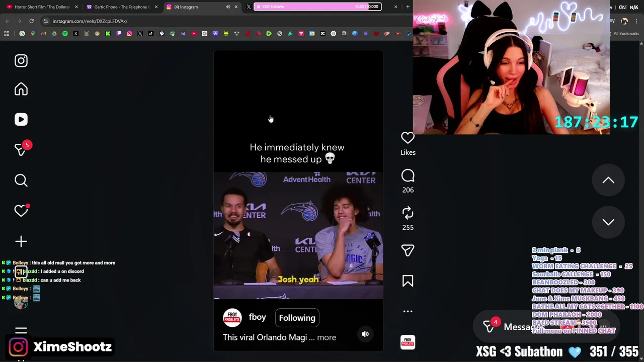Go to next reel down arrow
The image size is (644, 362).
pos(608,222)
